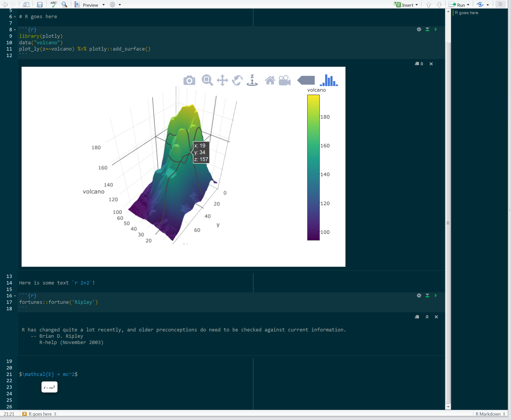Run all chunks above the plotly chunk
The image size is (511, 420).
pyautogui.click(x=428, y=29)
